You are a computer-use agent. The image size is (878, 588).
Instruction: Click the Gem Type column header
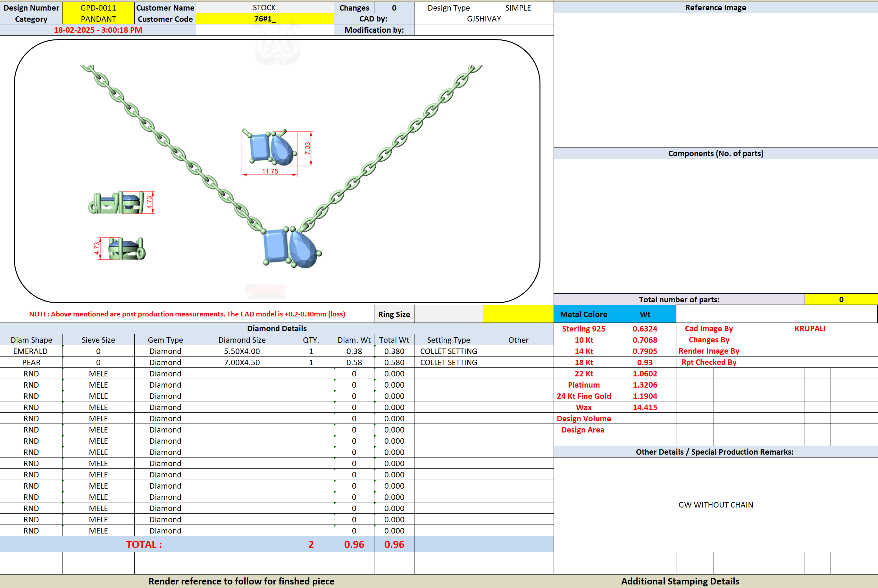coord(165,340)
